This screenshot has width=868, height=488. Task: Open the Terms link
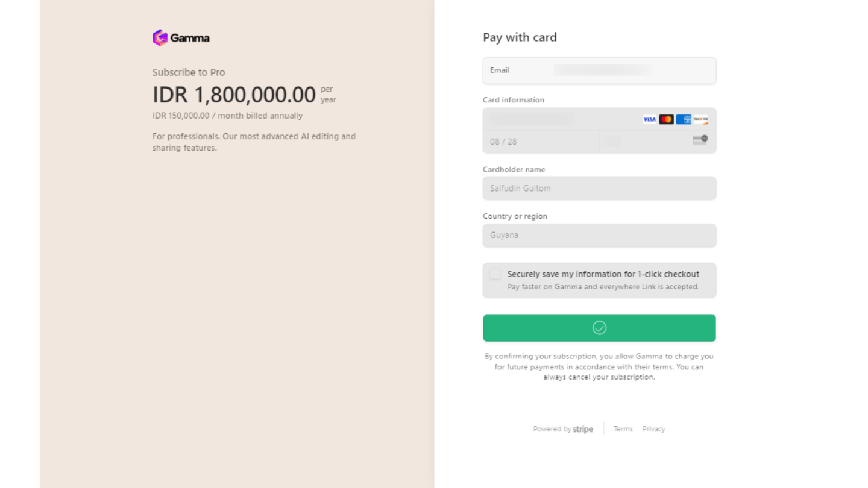623,430
